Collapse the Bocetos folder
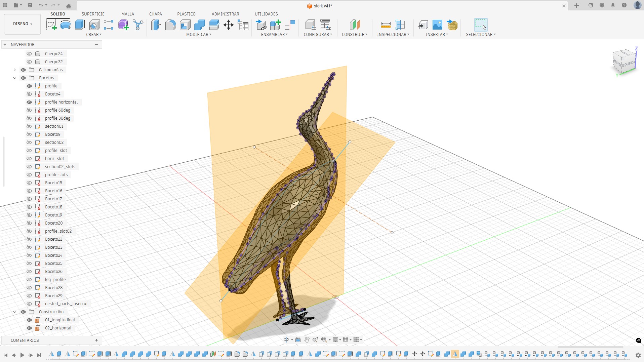 (15, 78)
